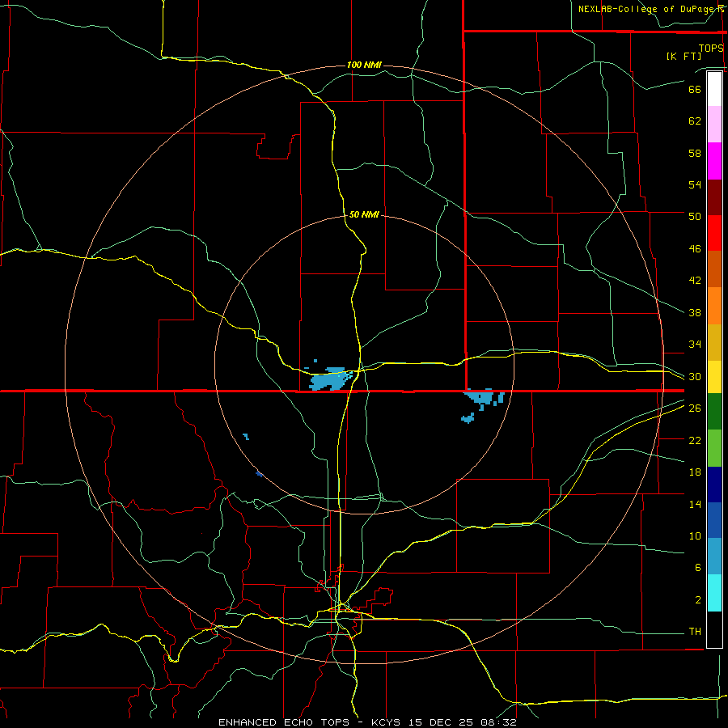
Task: Select the light green legend swatch
Action: 714,448
